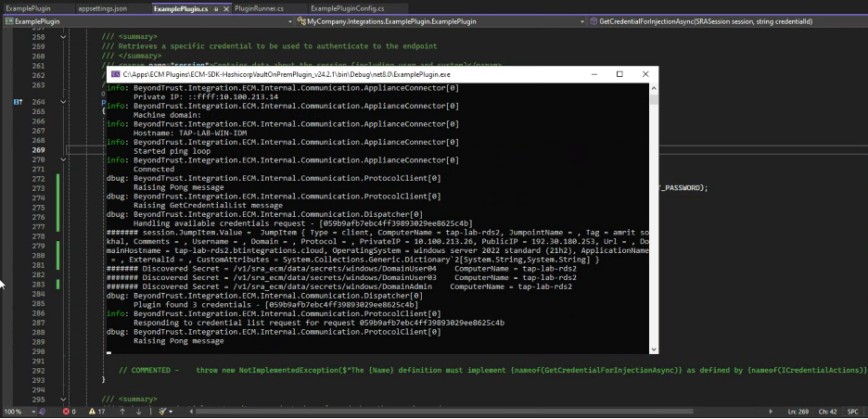Go to next issue with down arrow
The width and height of the screenshot is (868, 419).
(139, 412)
